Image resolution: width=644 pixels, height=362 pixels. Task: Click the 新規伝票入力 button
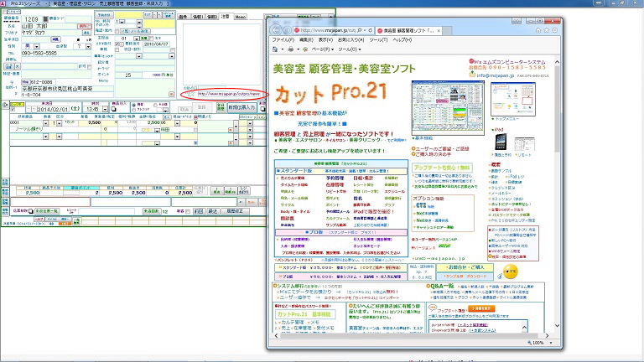pos(241,107)
